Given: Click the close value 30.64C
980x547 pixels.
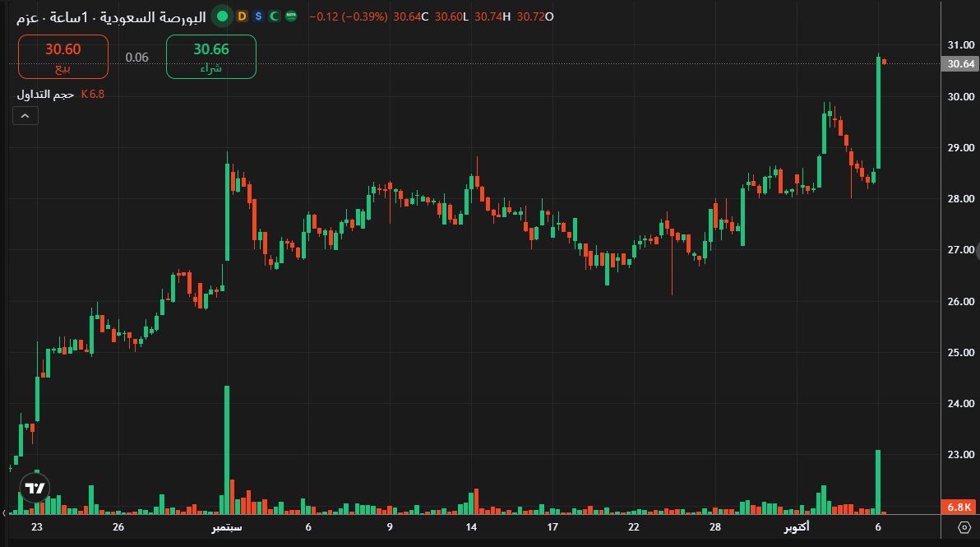Looking at the screenshot, I should tap(410, 17).
